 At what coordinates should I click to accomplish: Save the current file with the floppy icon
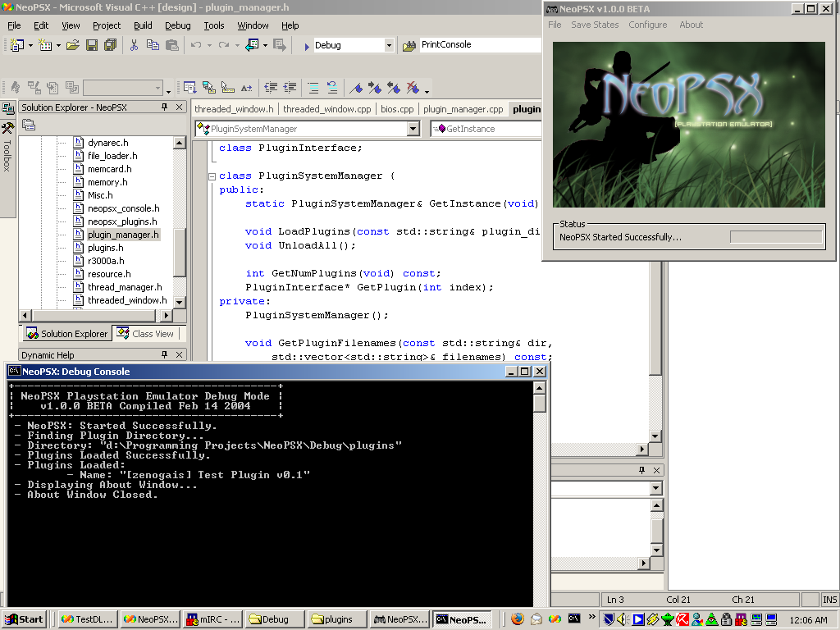[92, 46]
